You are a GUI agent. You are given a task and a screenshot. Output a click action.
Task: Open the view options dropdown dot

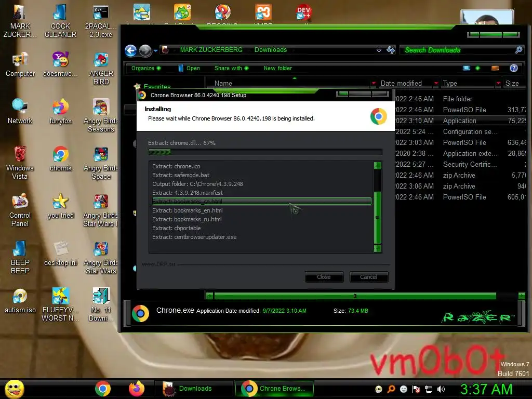click(478, 68)
